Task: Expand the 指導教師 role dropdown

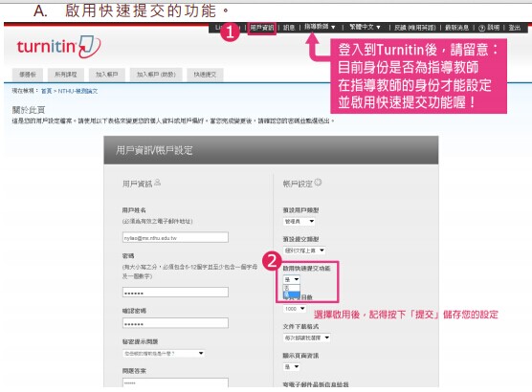Action: pyautogui.click(x=320, y=27)
